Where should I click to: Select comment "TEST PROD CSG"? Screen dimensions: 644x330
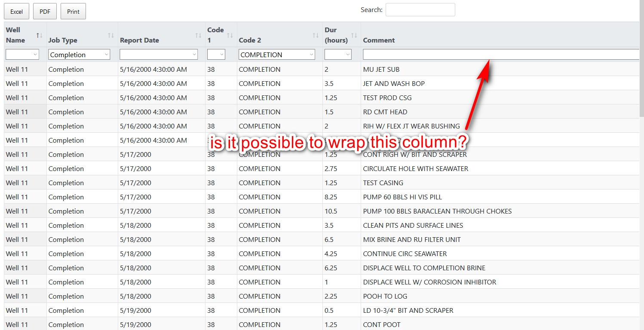pyautogui.click(x=387, y=98)
